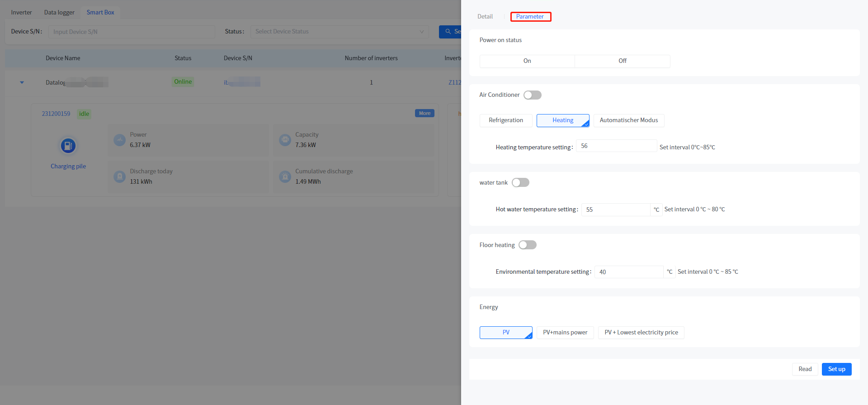
Task: Click the Charging pile icon
Action: [x=68, y=146]
